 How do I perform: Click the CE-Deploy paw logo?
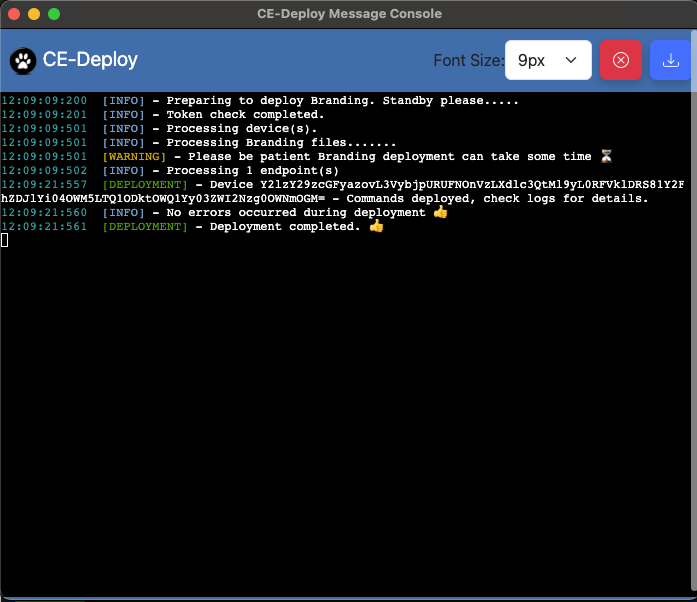point(23,60)
